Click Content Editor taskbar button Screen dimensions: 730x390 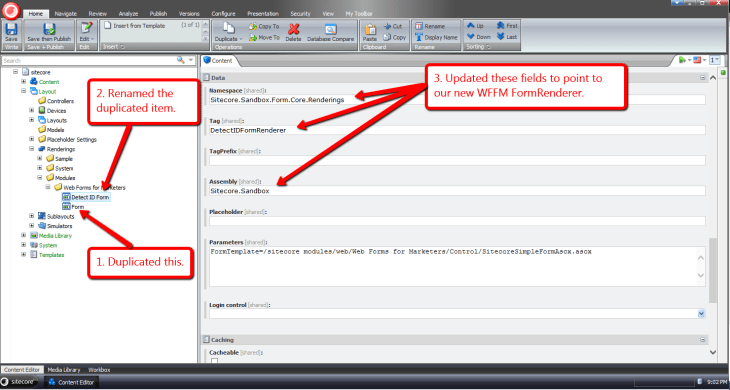[71, 382]
